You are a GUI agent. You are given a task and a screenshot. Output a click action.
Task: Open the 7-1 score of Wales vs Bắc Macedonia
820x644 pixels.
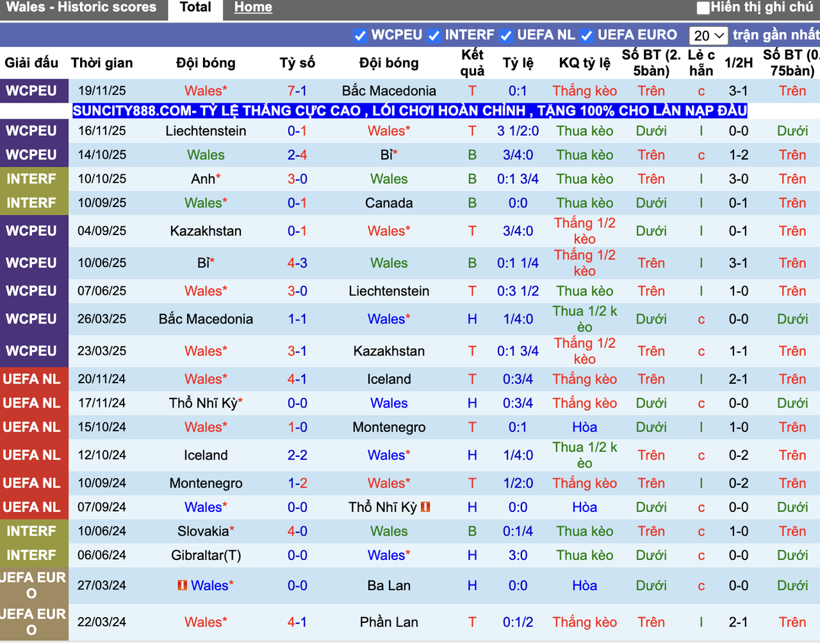297,91
